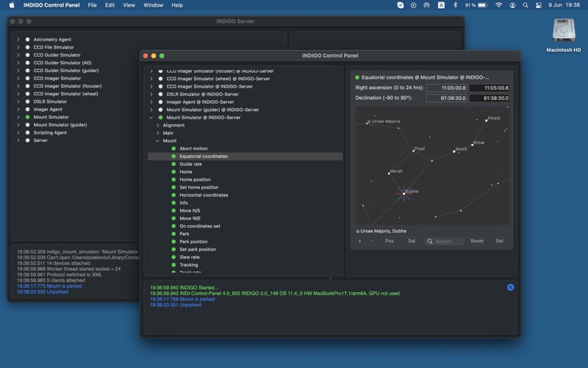Expand the Alignment group

(x=157, y=125)
